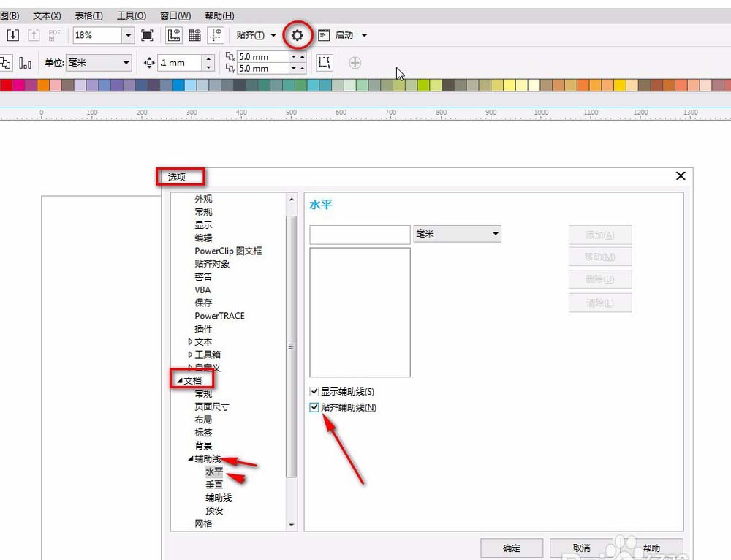Open the 单位 毫米 dropdown
This screenshot has width=731, height=560.
tap(126, 62)
